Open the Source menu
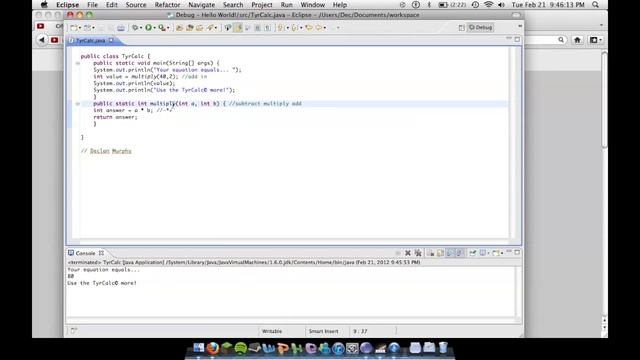The height and width of the screenshot is (360, 640). (x=136, y=5)
